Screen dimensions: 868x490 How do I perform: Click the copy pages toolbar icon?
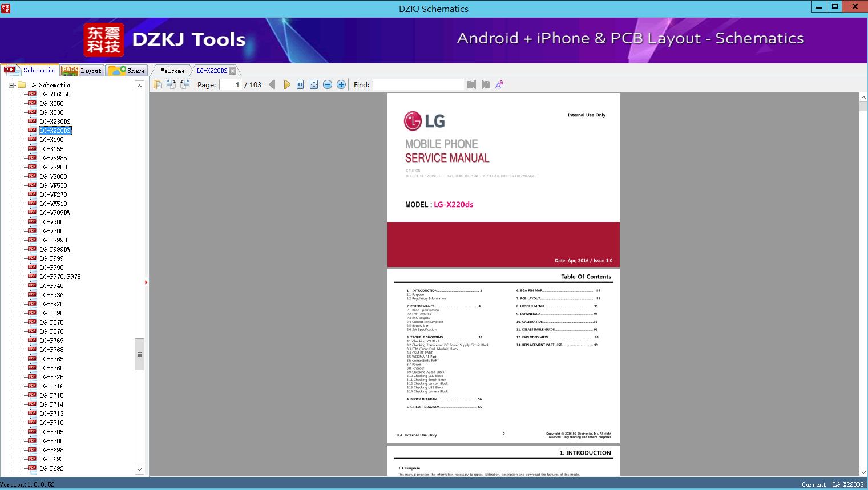(x=157, y=84)
